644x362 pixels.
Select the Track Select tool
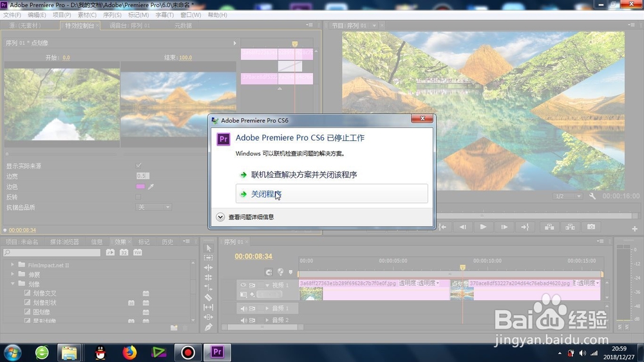click(x=208, y=258)
